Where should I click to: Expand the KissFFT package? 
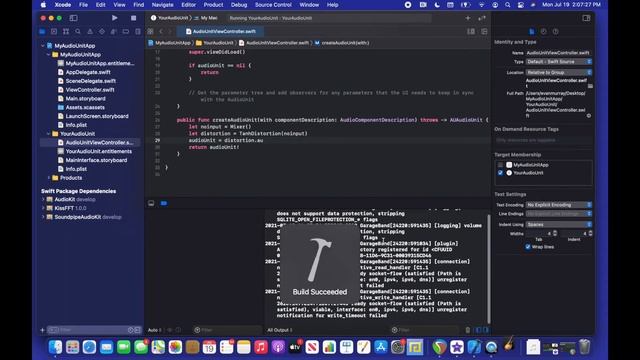pyautogui.click(x=43, y=208)
